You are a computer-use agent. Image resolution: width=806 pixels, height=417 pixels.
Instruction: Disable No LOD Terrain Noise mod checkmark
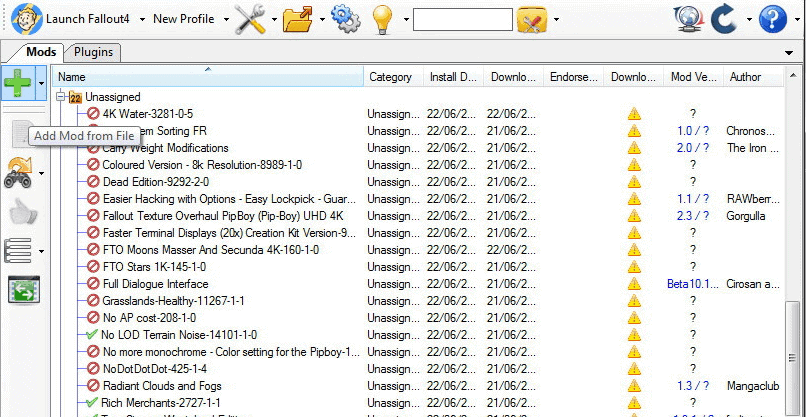pos(92,335)
